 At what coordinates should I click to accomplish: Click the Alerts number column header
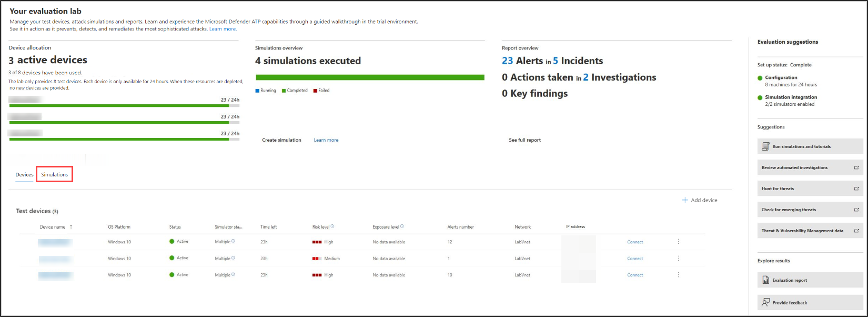click(460, 227)
